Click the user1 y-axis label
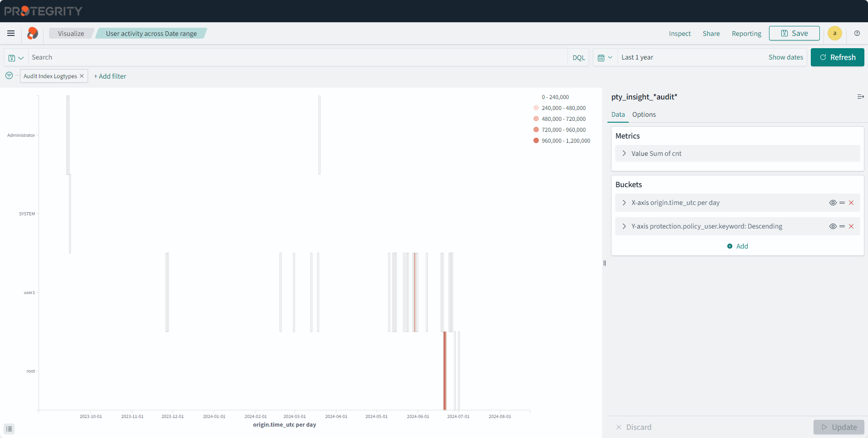868x438 pixels. pos(29,293)
